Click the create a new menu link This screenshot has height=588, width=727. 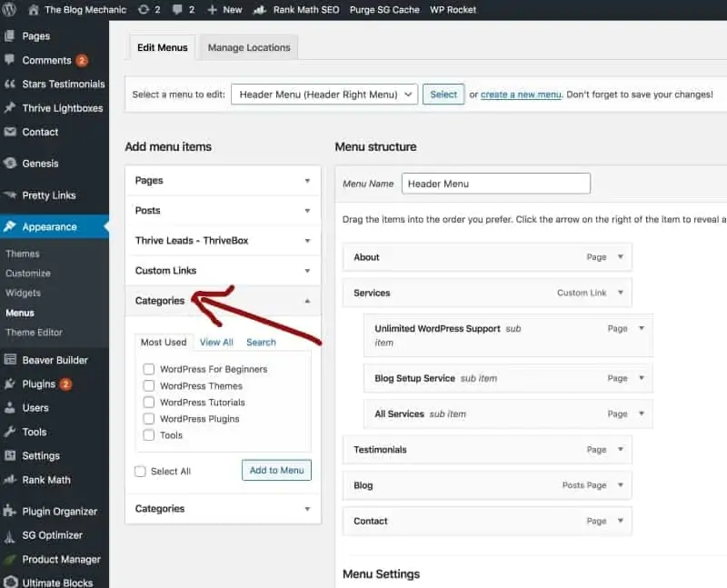[x=521, y=94]
